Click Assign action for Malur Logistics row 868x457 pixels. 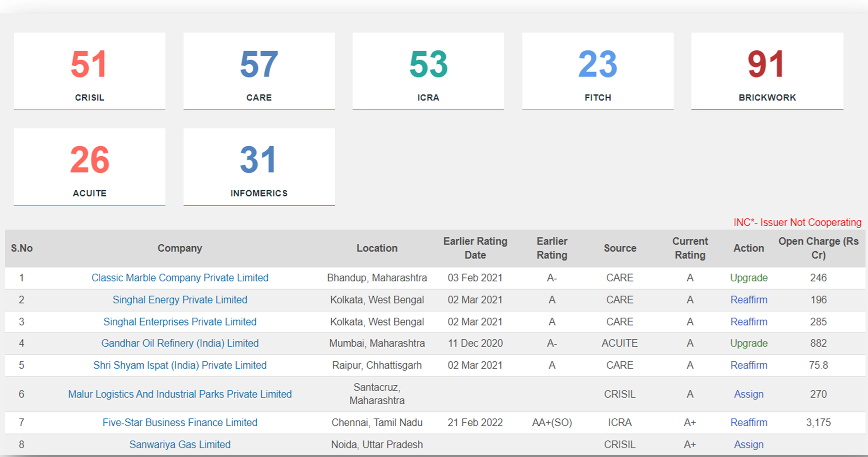pyautogui.click(x=749, y=394)
